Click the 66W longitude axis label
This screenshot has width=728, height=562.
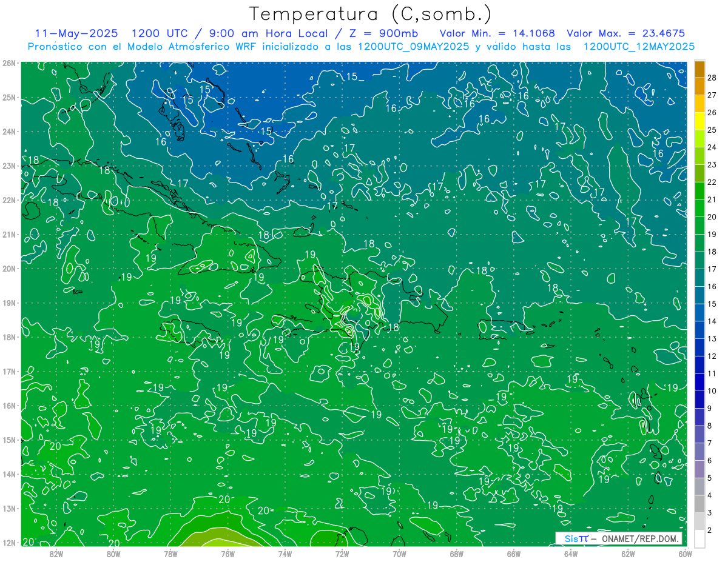[x=513, y=554]
